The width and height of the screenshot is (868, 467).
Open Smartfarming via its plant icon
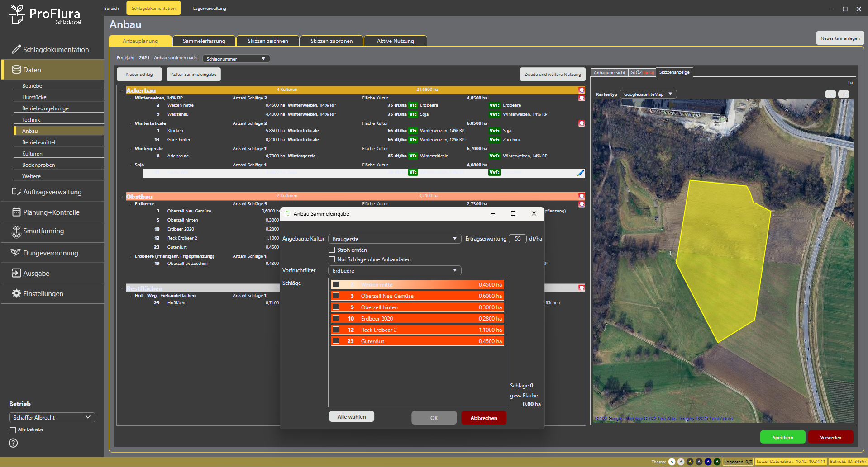(x=16, y=231)
